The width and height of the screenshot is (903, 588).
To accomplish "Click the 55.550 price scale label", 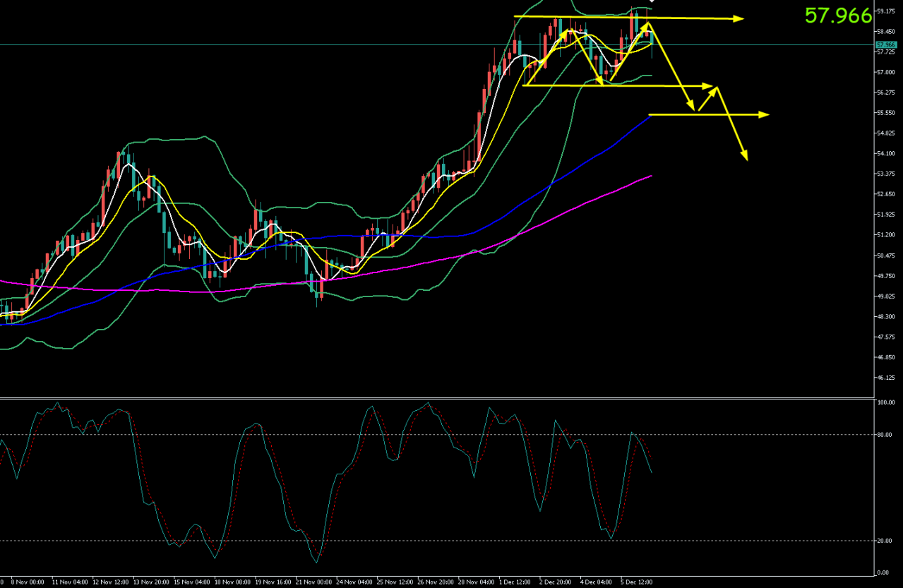I will tap(885, 113).
